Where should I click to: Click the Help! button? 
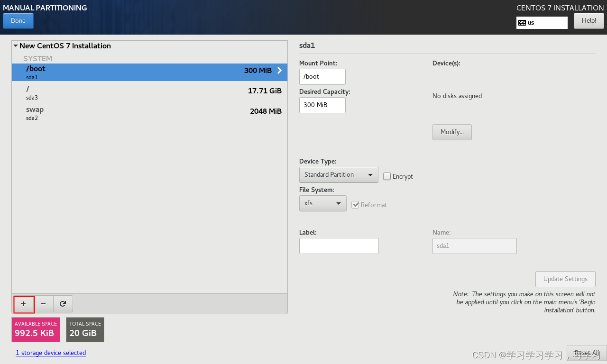coord(589,21)
